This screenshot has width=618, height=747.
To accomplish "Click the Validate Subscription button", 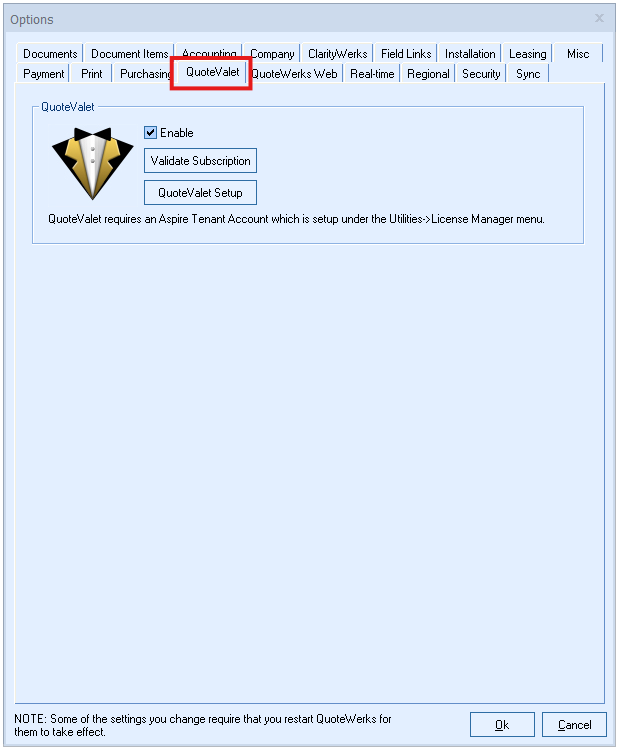I will click(x=200, y=161).
